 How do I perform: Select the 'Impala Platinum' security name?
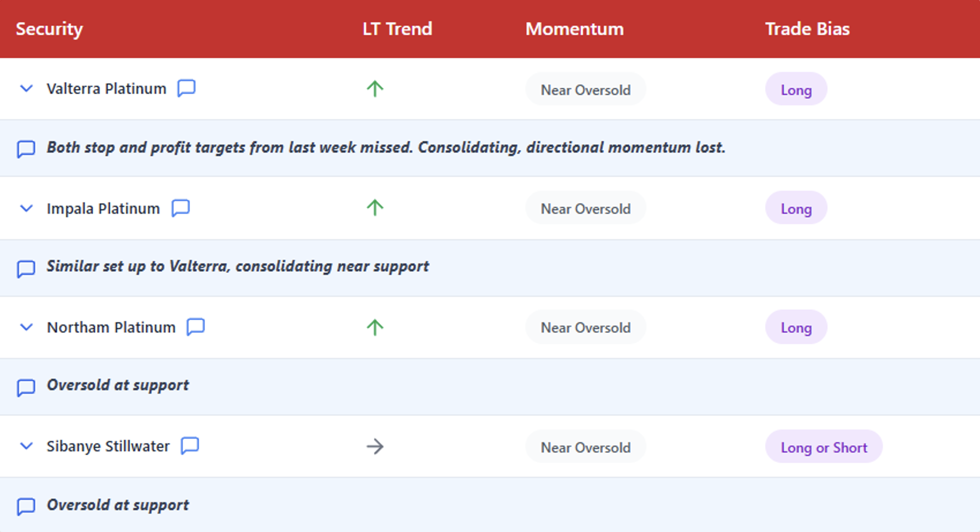103,208
